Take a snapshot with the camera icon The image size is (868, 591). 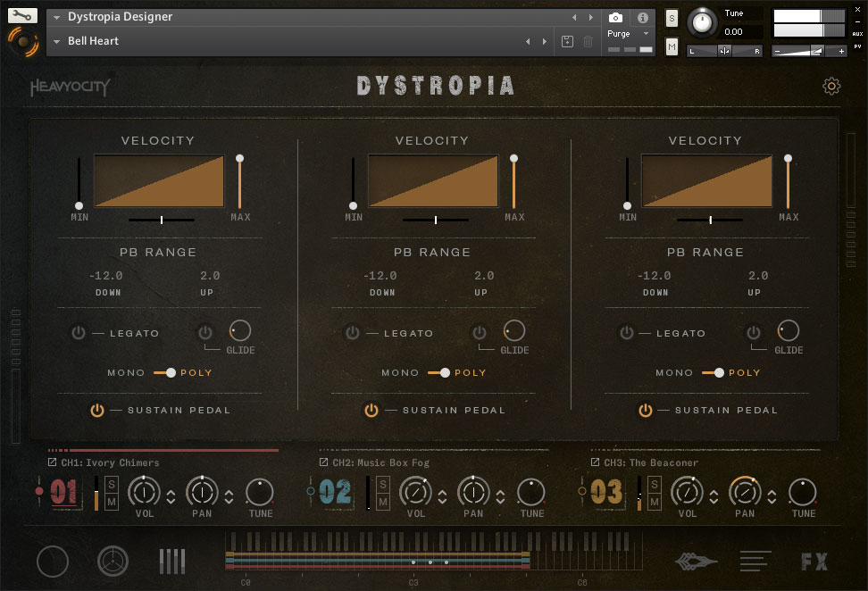615,17
